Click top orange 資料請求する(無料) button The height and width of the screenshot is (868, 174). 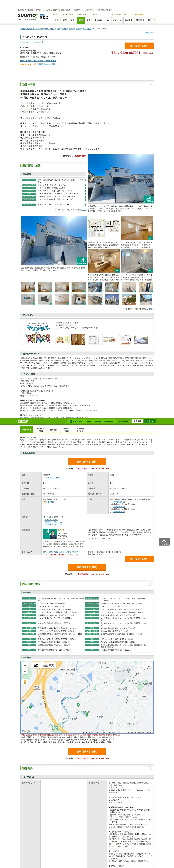coord(139,46)
